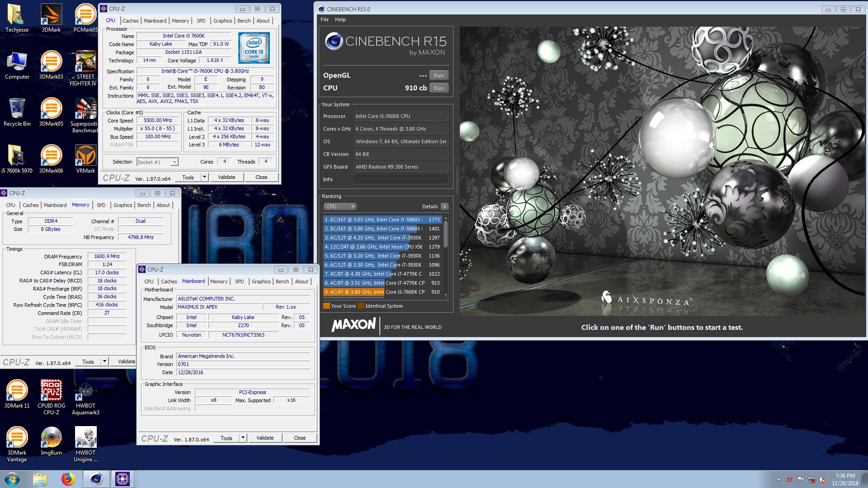The width and height of the screenshot is (868, 488).
Task: Click the taskbar clock showing 7:36 PM
Action: [844, 479]
